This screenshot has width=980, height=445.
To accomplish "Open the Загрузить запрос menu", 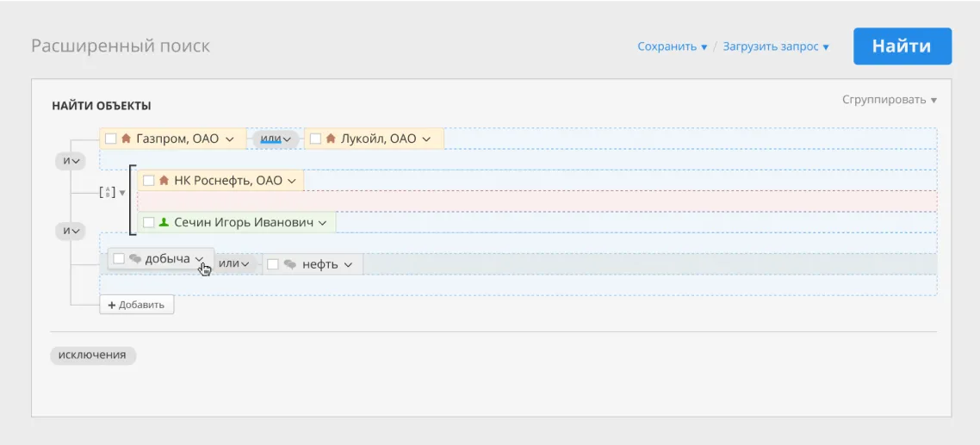I will click(776, 46).
